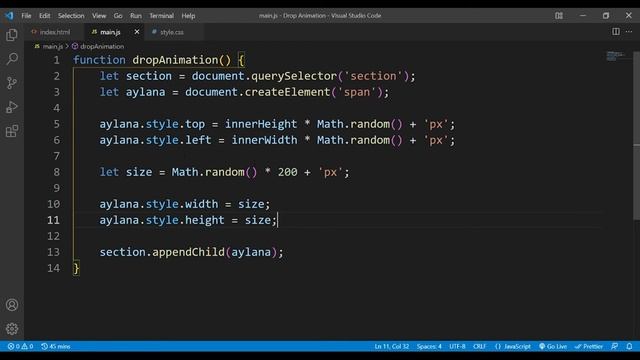Click the 'section' string on line 2
Image resolution: width=640 pixels, height=360 pixels.
[373, 76]
